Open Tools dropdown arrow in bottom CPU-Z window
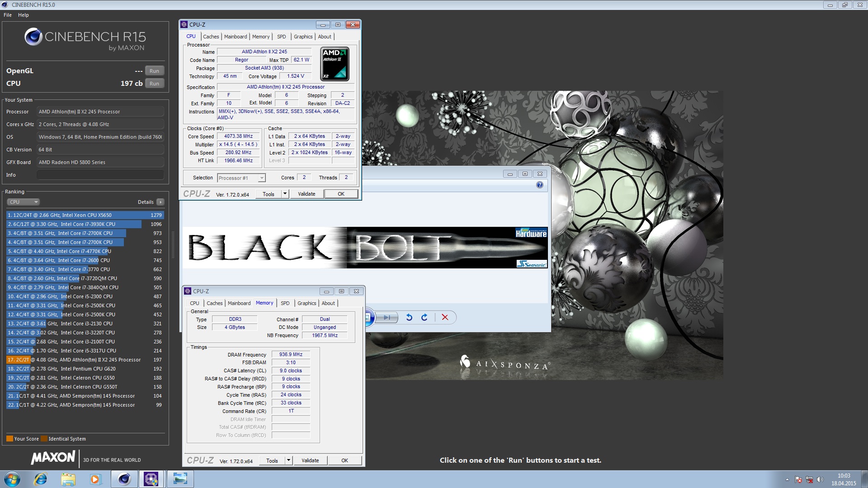 288,461
